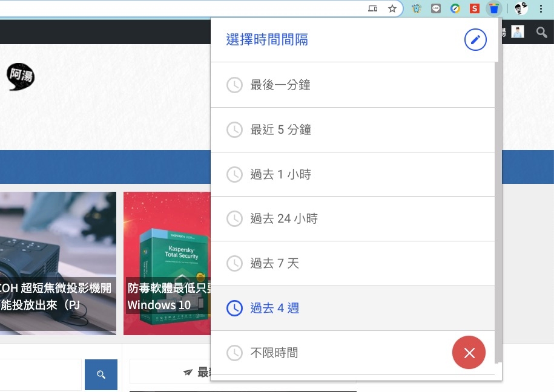Click the blue clock icon beside 過去 4 週
554x392 pixels.
click(x=234, y=309)
